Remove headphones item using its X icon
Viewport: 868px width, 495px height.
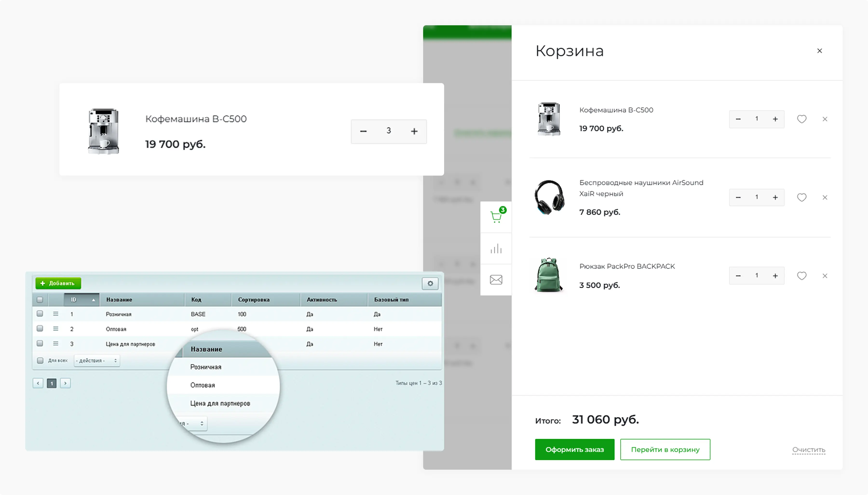(825, 197)
